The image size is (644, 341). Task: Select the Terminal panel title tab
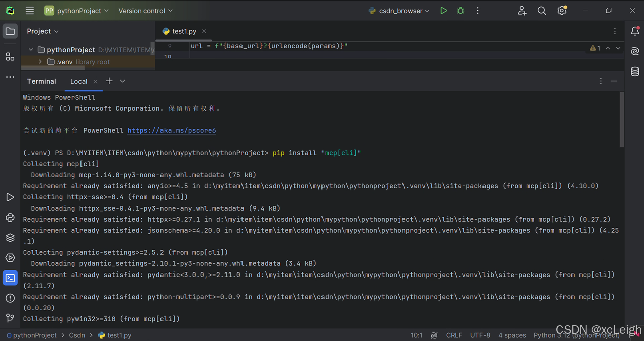(42, 81)
